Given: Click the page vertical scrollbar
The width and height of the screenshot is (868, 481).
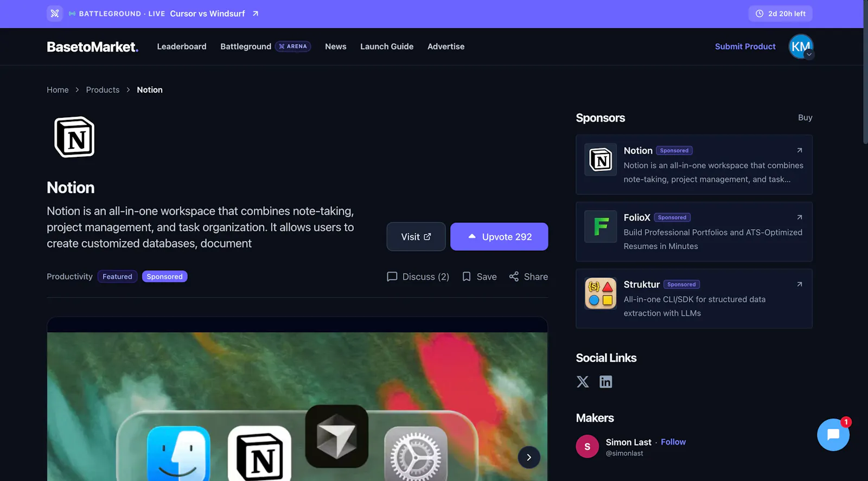Looking at the screenshot, I should tap(865, 73).
